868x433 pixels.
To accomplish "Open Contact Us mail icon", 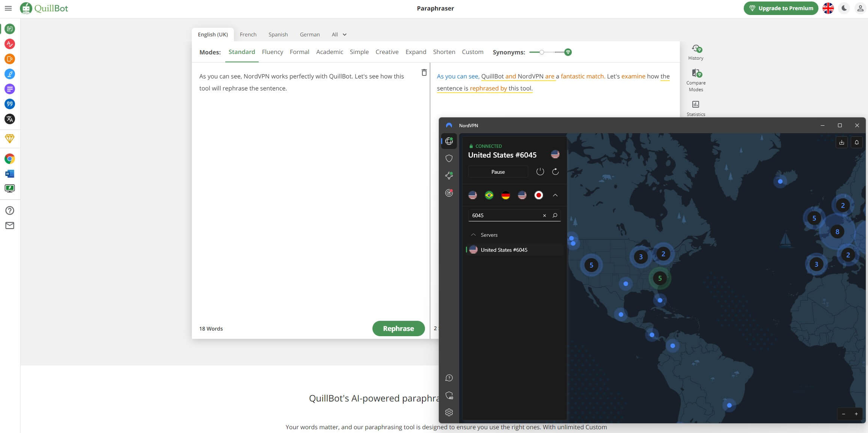I will coord(10,226).
